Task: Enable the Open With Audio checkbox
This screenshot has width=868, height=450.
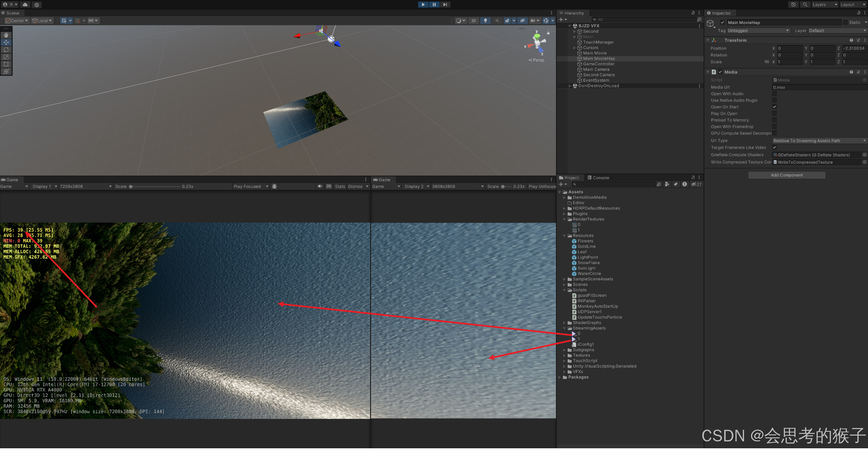Action: (774, 94)
